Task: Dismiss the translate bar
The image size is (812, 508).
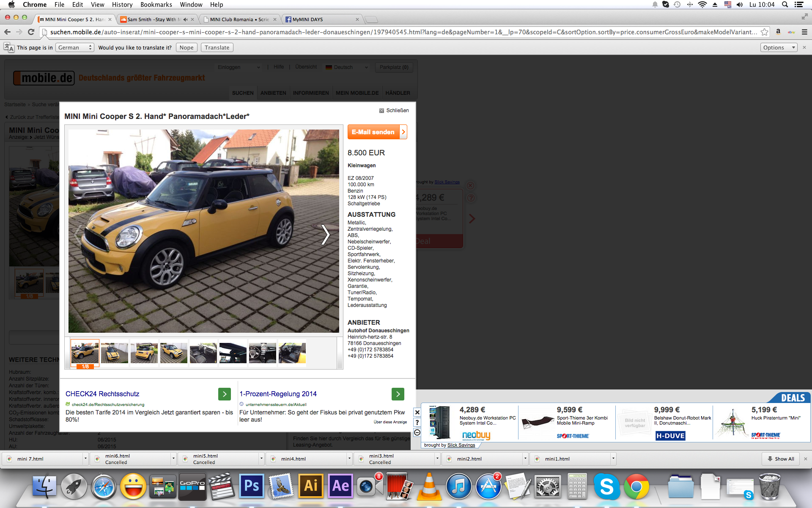Action: coord(804,47)
